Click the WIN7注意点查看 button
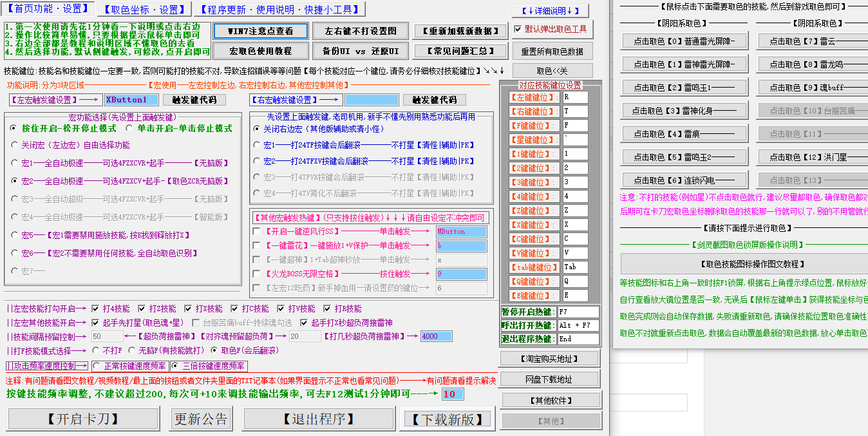The width and height of the screenshot is (868, 436). (x=261, y=31)
